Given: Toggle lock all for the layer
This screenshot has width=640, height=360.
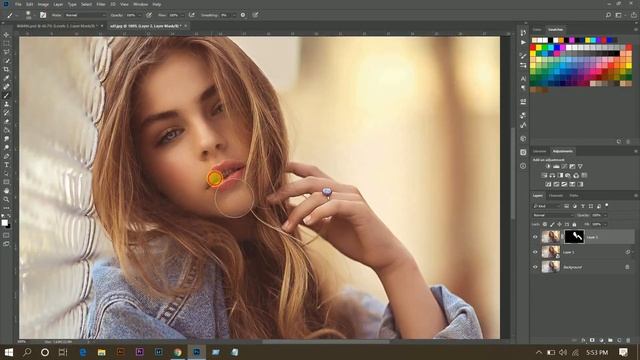Looking at the screenshot, I should [574, 224].
